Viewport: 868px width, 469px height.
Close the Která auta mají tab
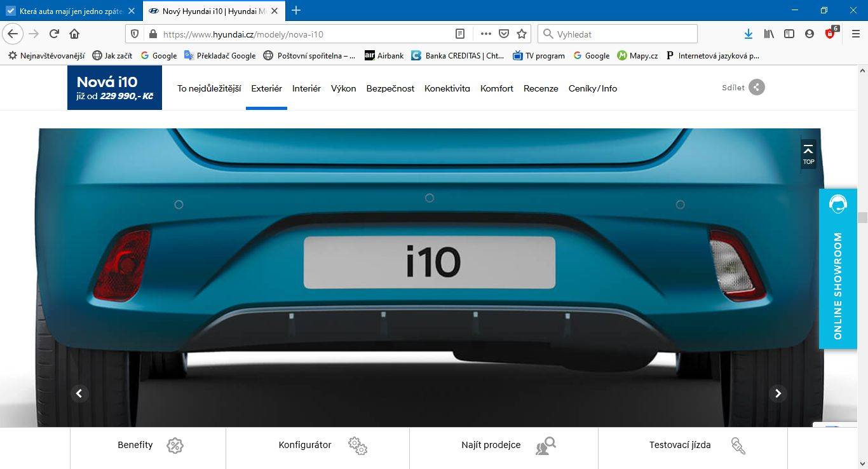pos(132,11)
